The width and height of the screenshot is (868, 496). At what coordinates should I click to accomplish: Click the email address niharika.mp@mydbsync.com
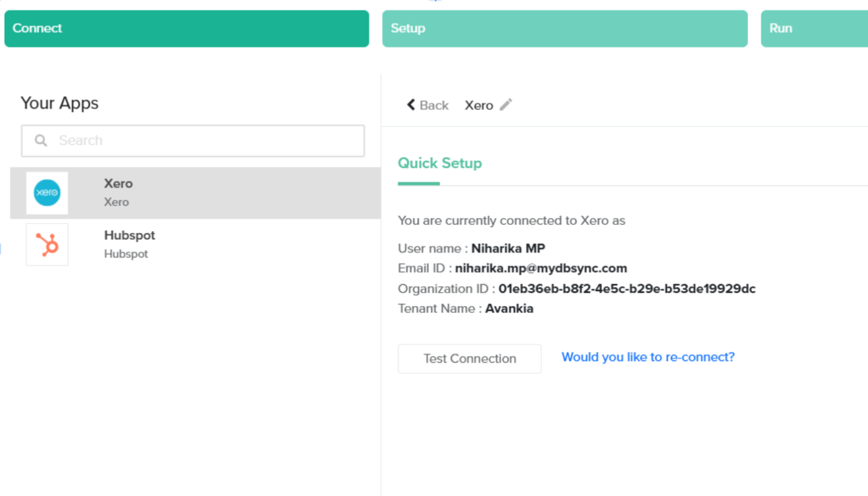pos(541,268)
